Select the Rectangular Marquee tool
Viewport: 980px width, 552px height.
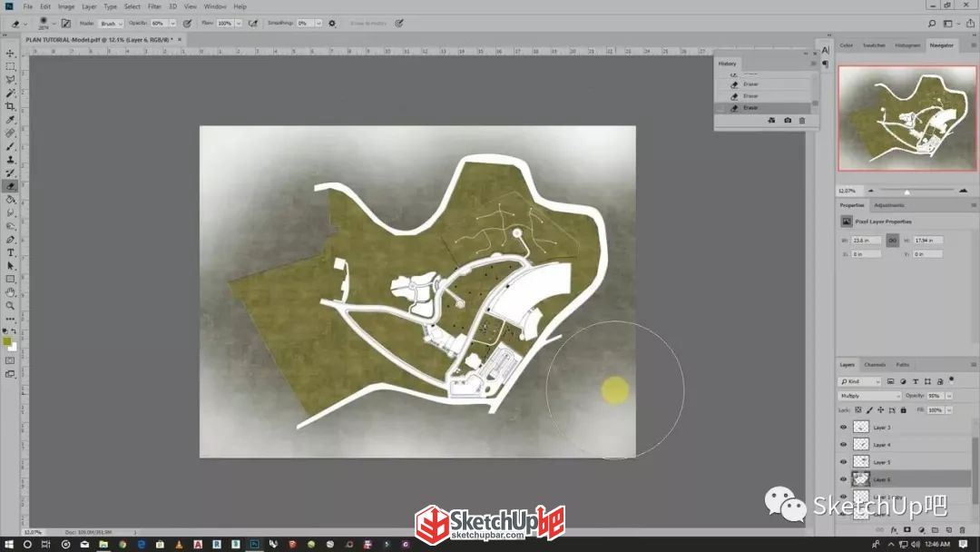click(x=10, y=66)
